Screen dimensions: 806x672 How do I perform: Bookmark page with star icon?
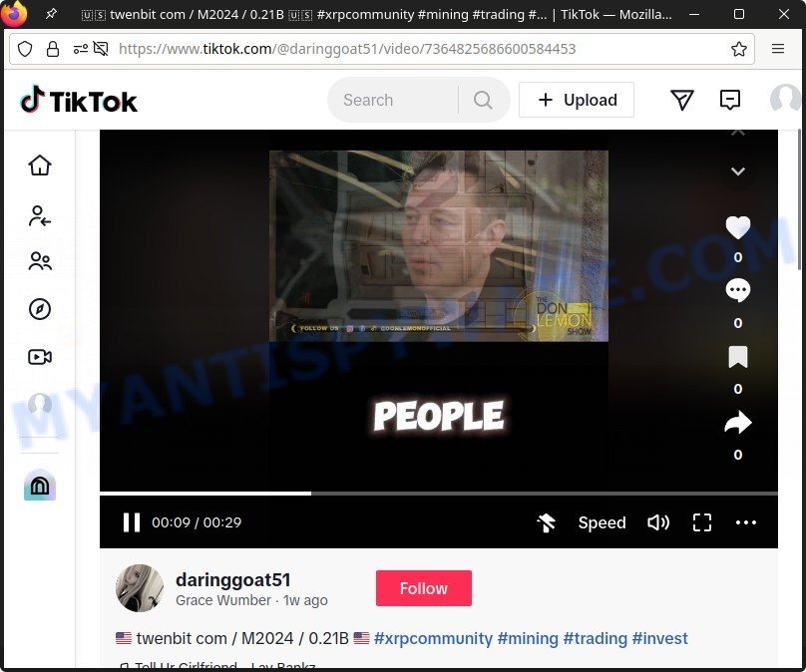click(738, 49)
